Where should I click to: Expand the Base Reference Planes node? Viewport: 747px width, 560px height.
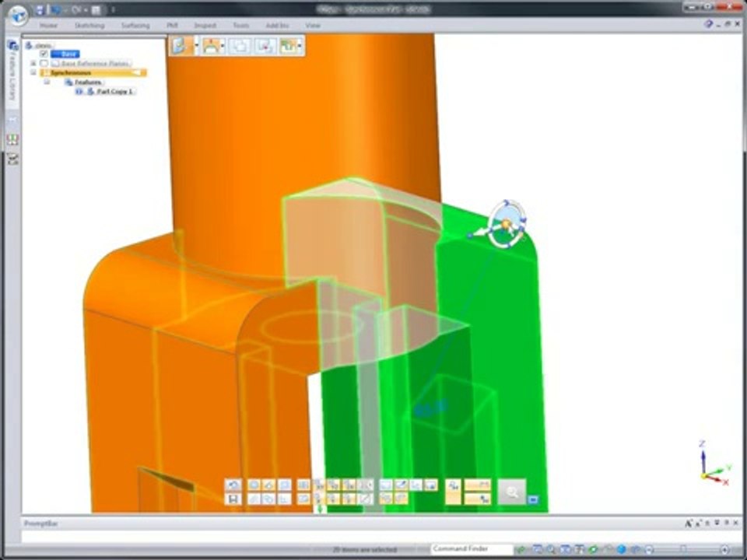point(33,63)
